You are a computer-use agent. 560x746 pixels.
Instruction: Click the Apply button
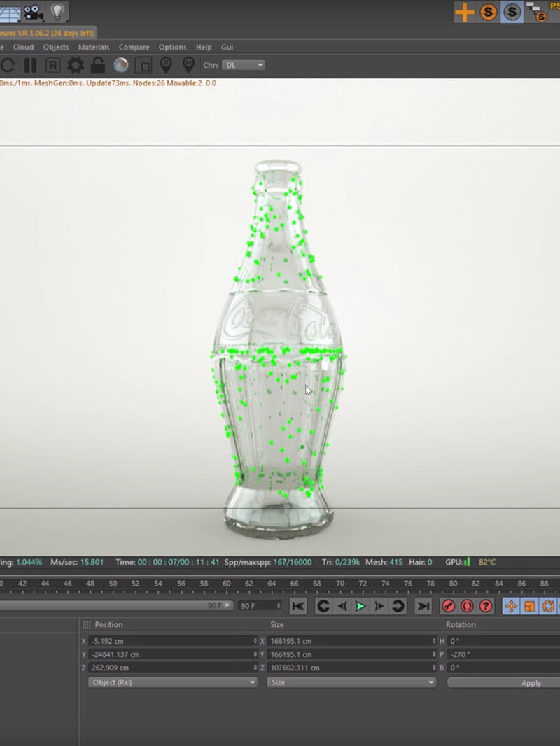(x=503, y=683)
